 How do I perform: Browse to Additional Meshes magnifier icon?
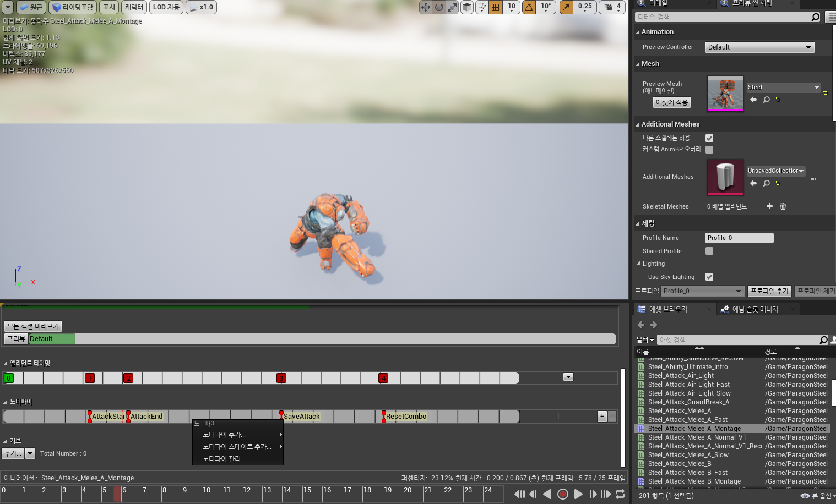click(x=766, y=183)
